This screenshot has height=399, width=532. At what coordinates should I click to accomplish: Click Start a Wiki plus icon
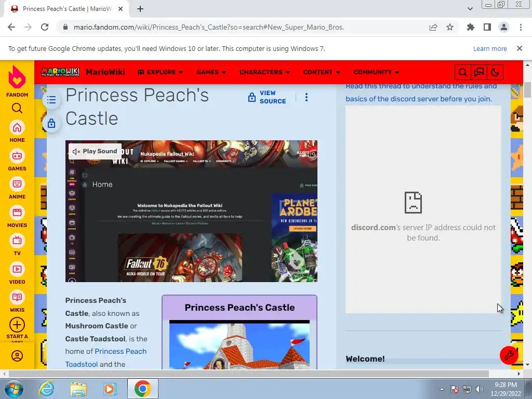(x=17, y=325)
